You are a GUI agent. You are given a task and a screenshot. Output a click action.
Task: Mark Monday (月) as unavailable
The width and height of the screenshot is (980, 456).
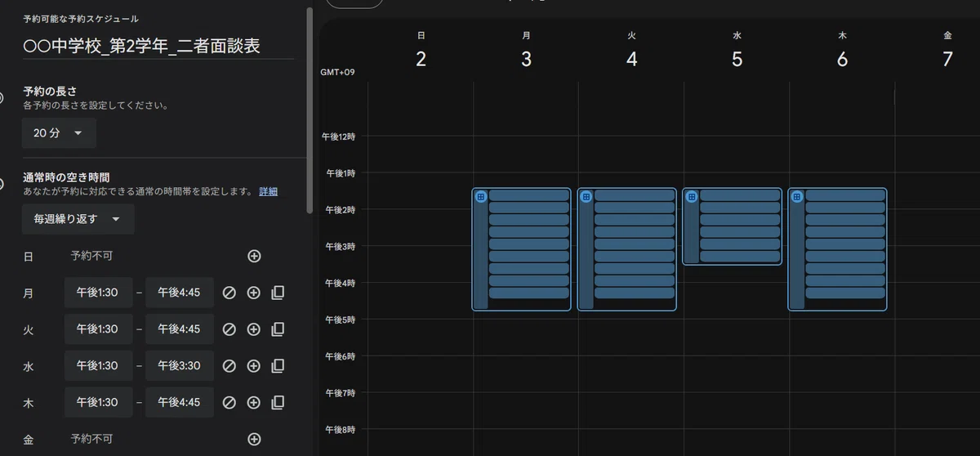point(229,293)
